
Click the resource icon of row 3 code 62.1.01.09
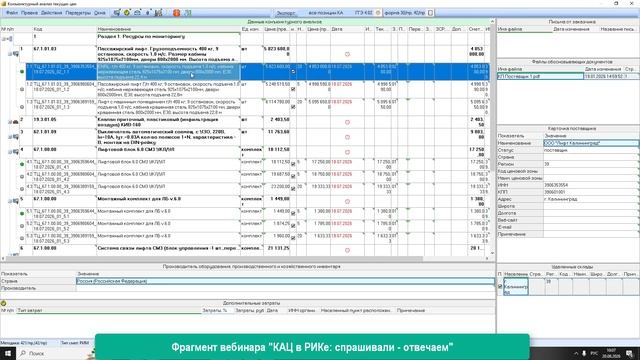coord(16,137)
